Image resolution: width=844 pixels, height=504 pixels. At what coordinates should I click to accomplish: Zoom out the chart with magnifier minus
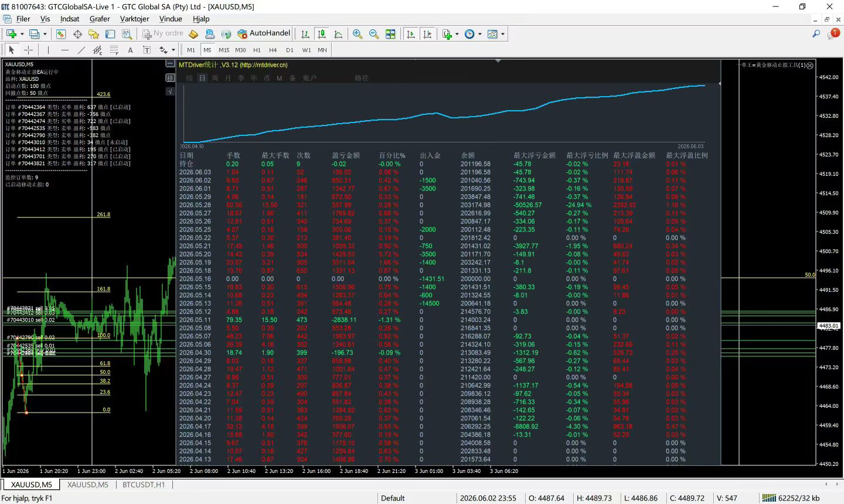(x=374, y=34)
